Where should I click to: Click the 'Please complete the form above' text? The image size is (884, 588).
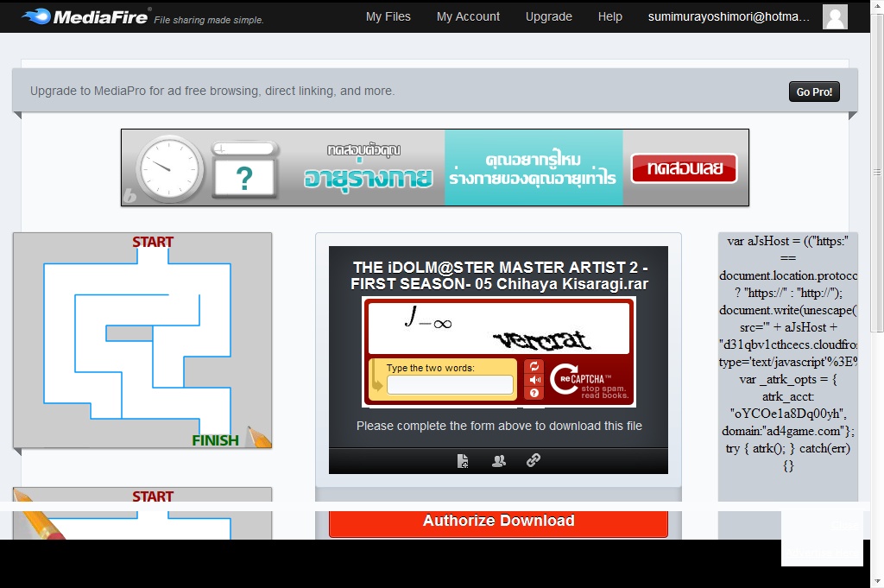[x=499, y=426]
